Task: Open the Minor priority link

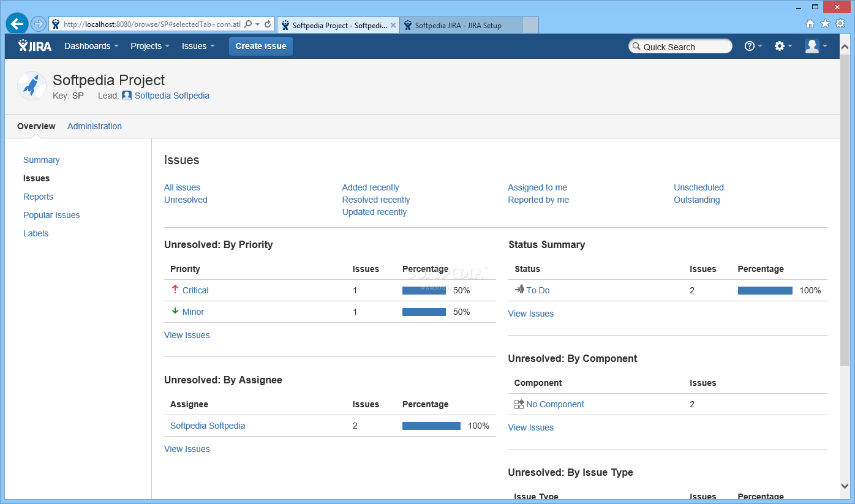Action: [x=193, y=312]
